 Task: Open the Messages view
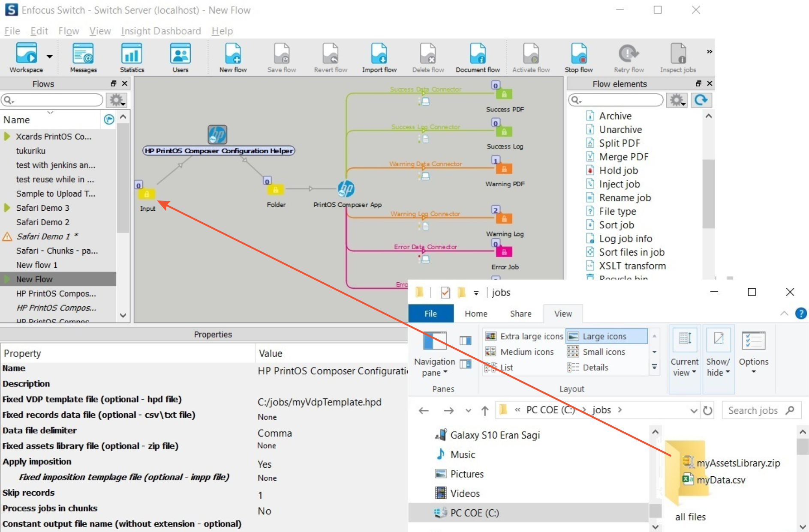(83, 58)
